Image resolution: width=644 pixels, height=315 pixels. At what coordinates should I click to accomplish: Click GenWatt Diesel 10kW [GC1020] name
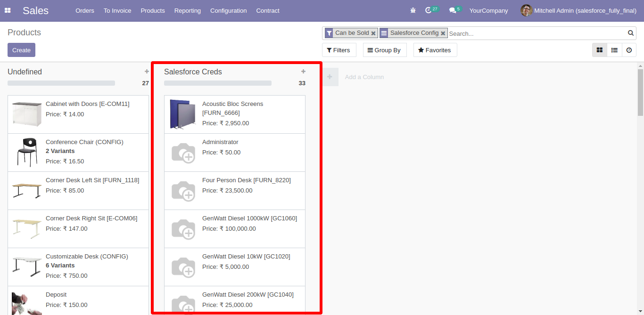[246, 257]
